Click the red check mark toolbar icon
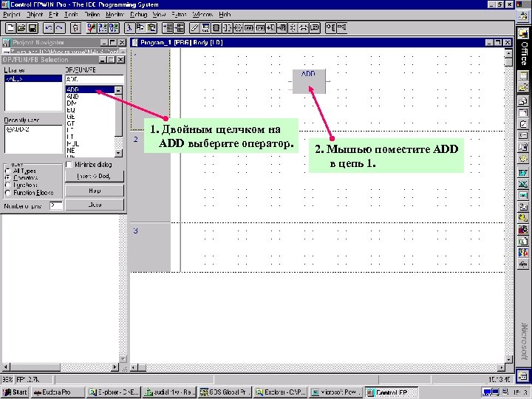The width and height of the screenshot is (532, 399). coord(92,28)
